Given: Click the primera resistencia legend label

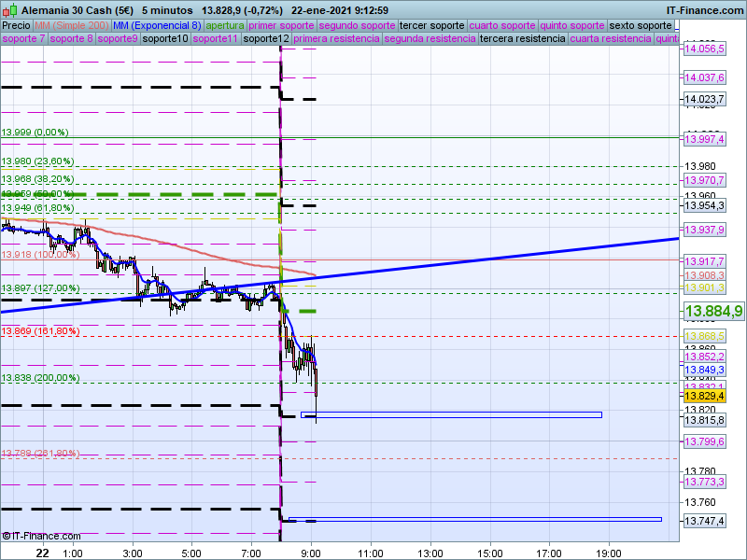Looking at the screenshot, I should point(336,38).
